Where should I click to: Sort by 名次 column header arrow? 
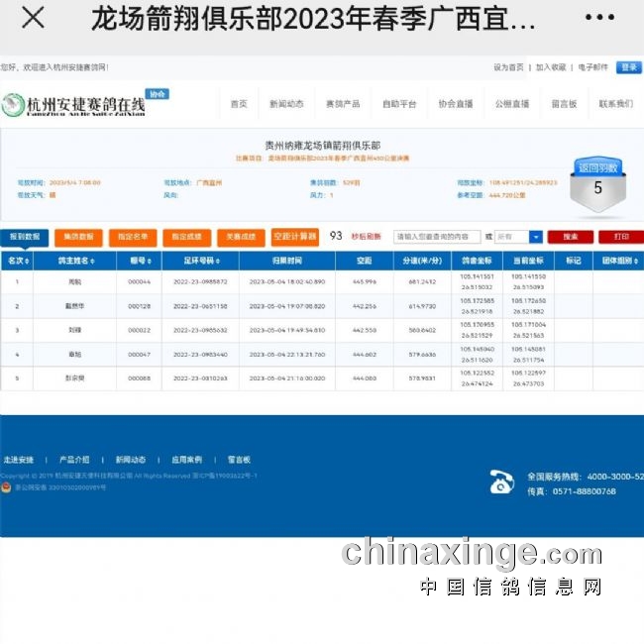[x=28, y=262]
